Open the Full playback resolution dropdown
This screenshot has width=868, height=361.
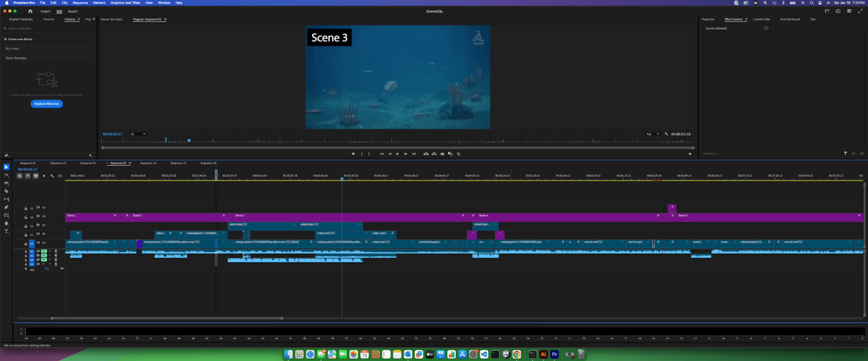pyautogui.click(x=652, y=134)
